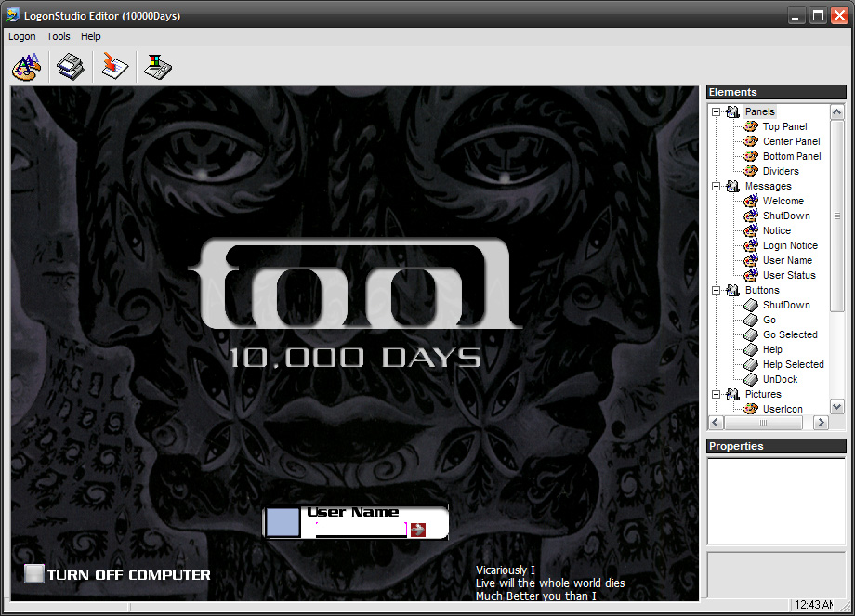Select the User Status message icon
Viewport: 855px width, 616px height.
tap(751, 275)
